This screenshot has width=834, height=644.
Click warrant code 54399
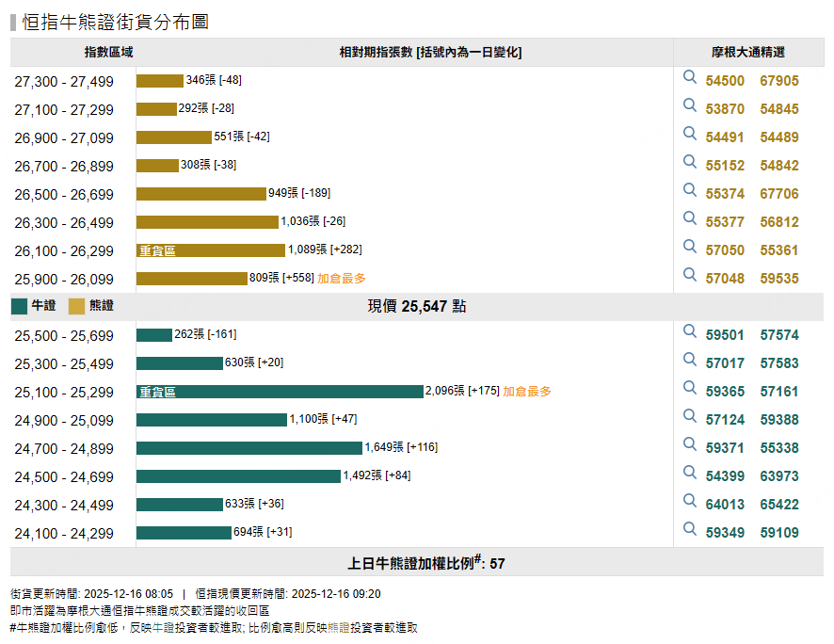click(725, 476)
